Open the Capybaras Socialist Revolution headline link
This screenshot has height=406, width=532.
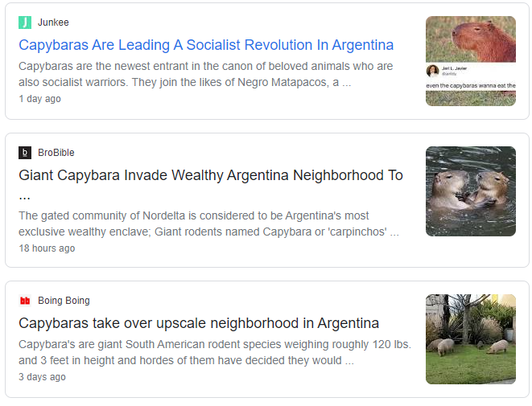point(206,45)
